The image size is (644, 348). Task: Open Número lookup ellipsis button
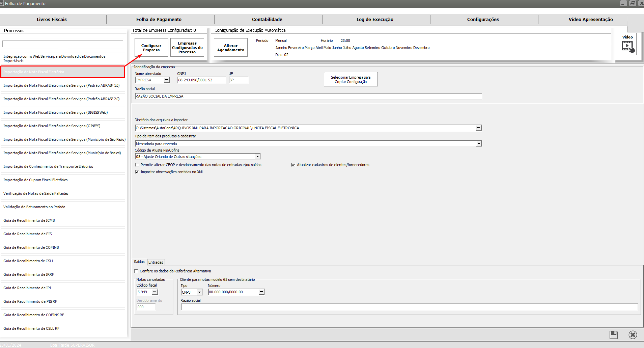pyautogui.click(x=261, y=292)
